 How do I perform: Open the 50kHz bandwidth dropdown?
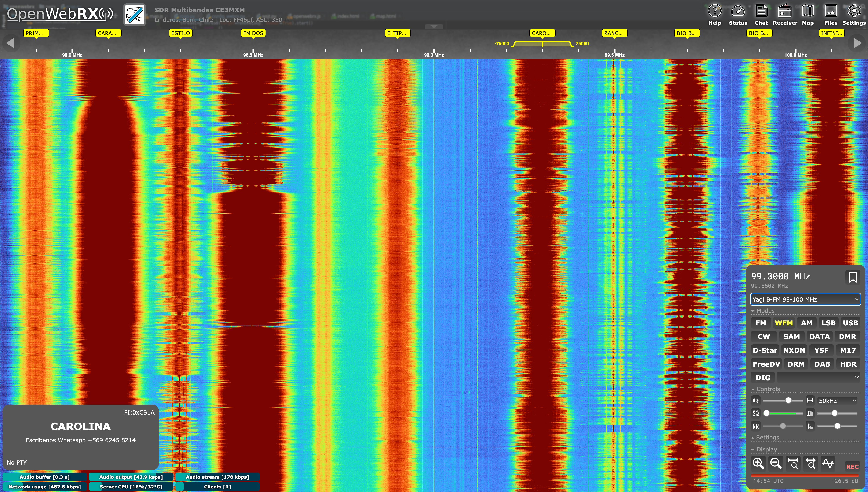838,401
